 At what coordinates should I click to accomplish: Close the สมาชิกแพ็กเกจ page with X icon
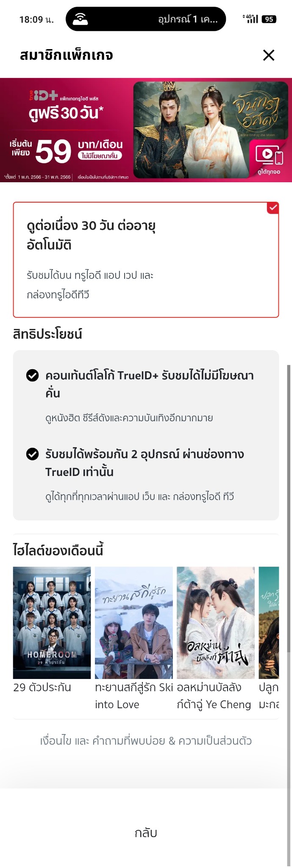pyautogui.click(x=269, y=55)
